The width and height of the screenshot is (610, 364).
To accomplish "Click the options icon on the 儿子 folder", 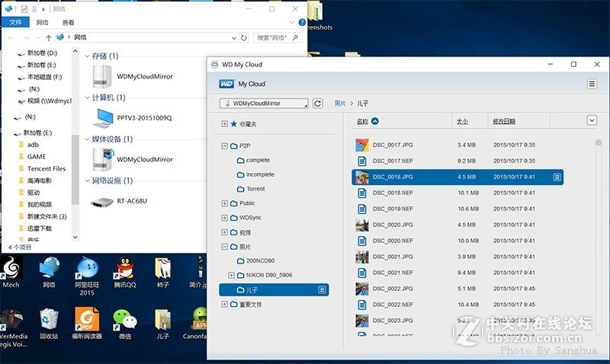I will [x=323, y=289].
